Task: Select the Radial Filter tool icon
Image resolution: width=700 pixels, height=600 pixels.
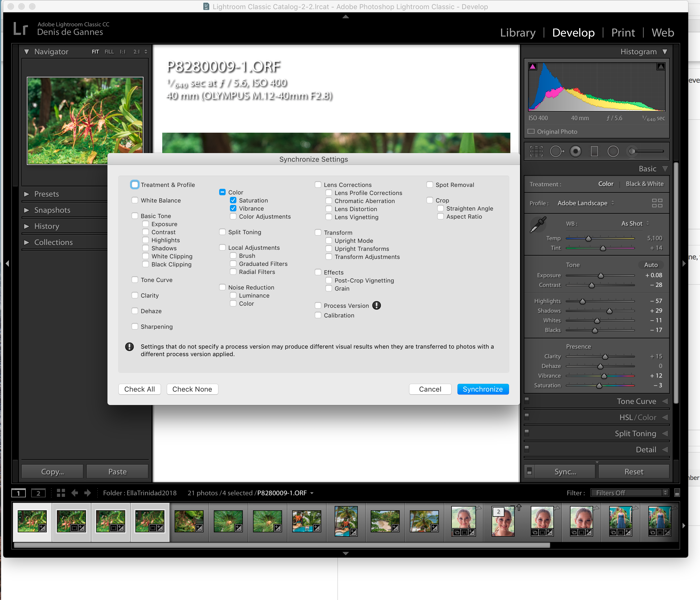Action: 613,151
